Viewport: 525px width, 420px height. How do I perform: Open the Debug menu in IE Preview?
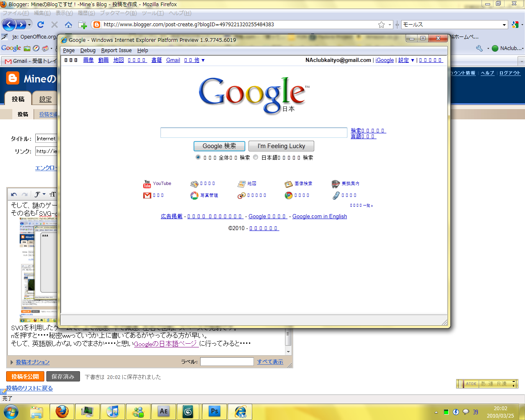click(x=88, y=50)
